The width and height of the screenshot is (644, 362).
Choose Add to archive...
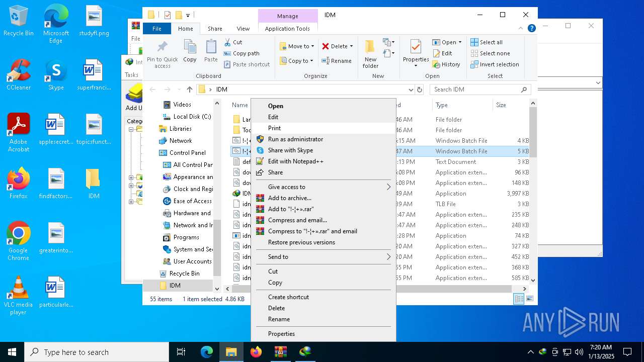[324, 198]
